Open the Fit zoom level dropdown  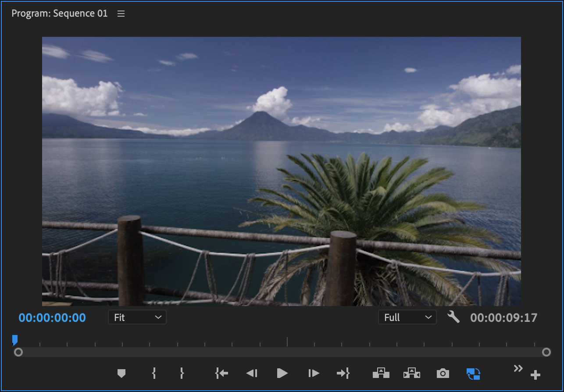pyautogui.click(x=137, y=317)
